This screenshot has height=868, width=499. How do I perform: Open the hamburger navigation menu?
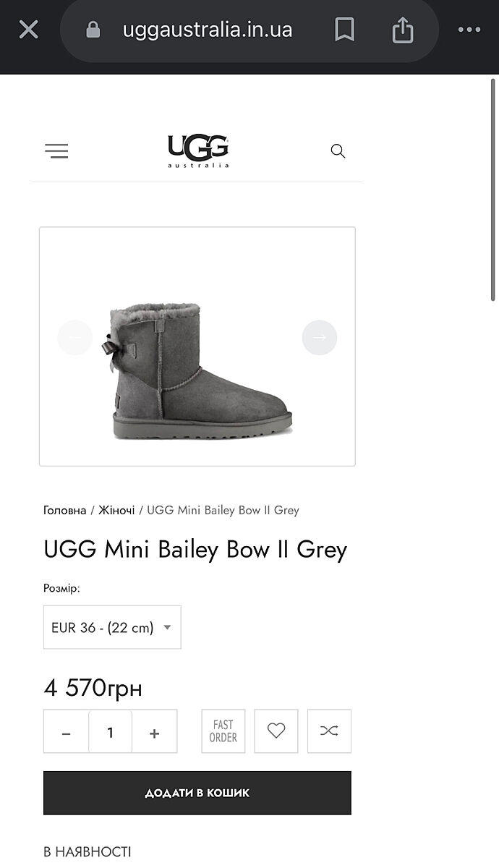[x=56, y=150]
